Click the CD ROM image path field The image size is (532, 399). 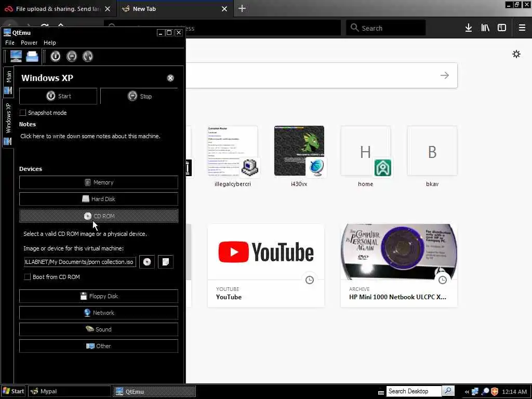coord(79,262)
